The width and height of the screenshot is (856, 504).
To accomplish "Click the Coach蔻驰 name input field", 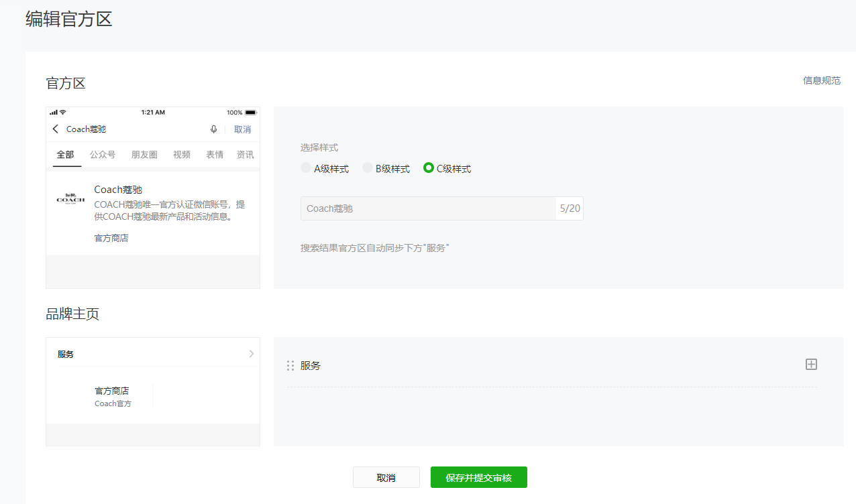I will pyautogui.click(x=428, y=208).
